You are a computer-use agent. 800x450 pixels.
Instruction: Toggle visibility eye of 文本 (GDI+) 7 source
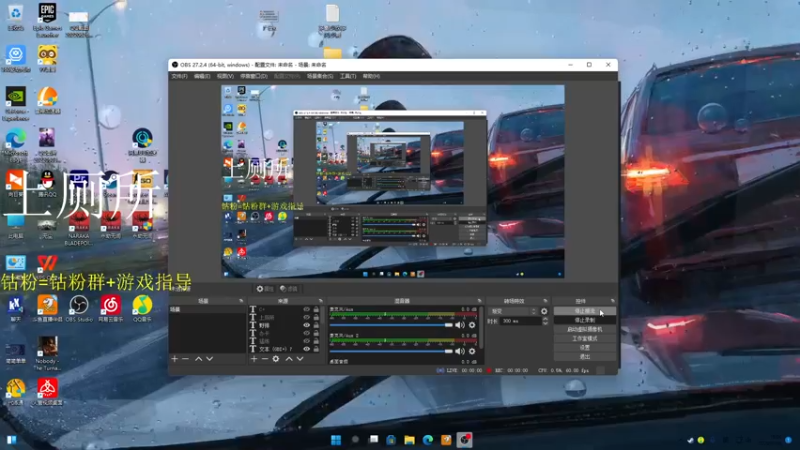pos(306,349)
